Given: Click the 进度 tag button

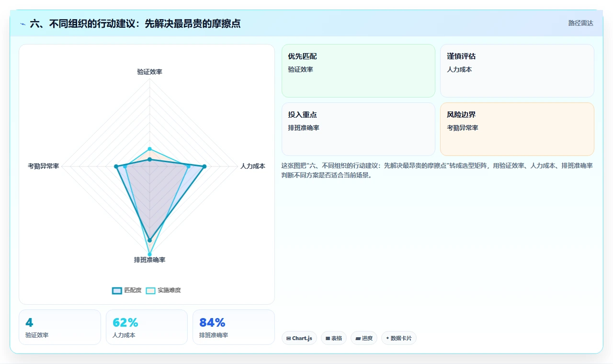Looking at the screenshot, I should (x=364, y=338).
